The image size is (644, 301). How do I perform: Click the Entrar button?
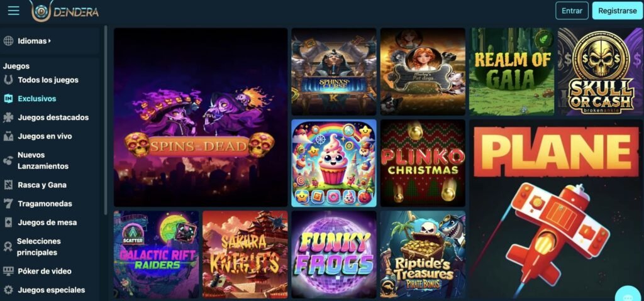point(572,11)
